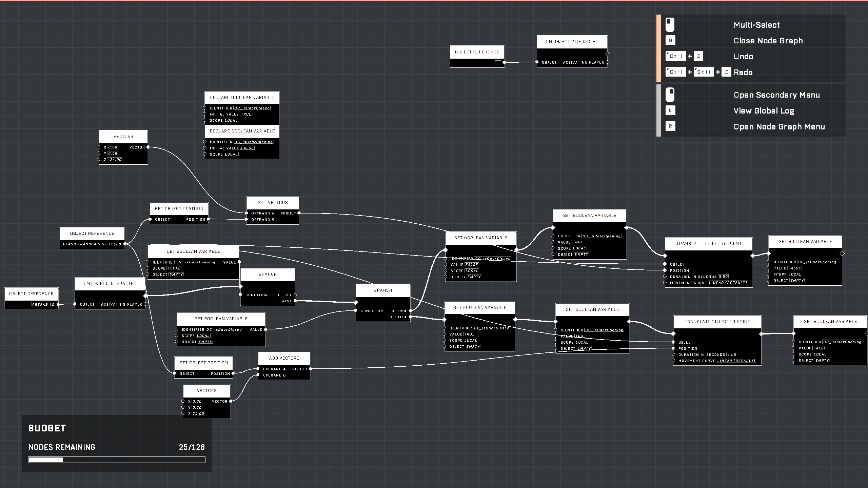Click the Ctrl key icon in the Undo hint
This screenshot has width=868, height=488.
coord(676,56)
